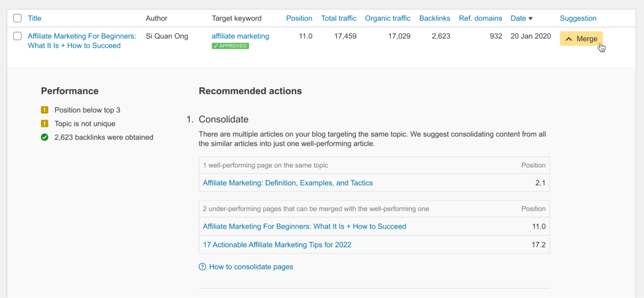Toggle the Date column sort arrow
The height and width of the screenshot is (298, 644).
tap(530, 18)
